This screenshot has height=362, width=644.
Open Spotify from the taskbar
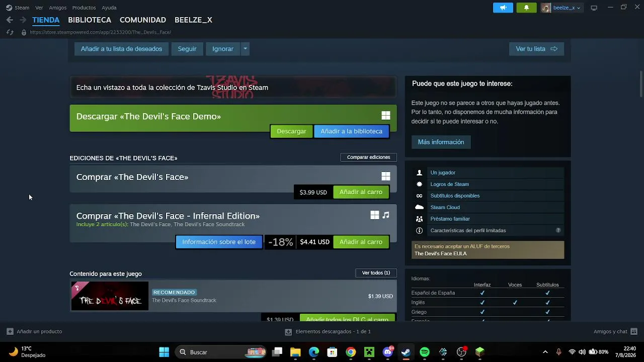coord(425,352)
